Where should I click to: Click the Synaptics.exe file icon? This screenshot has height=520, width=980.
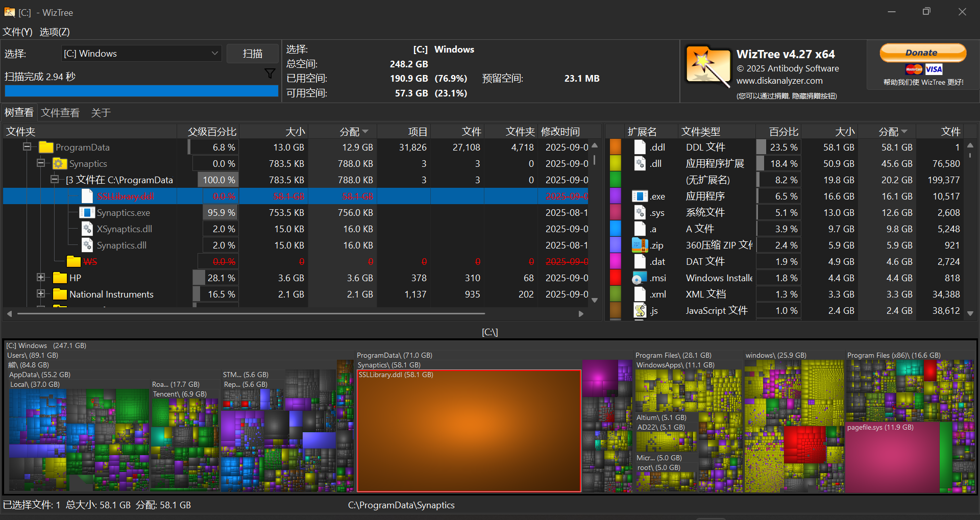coord(87,213)
